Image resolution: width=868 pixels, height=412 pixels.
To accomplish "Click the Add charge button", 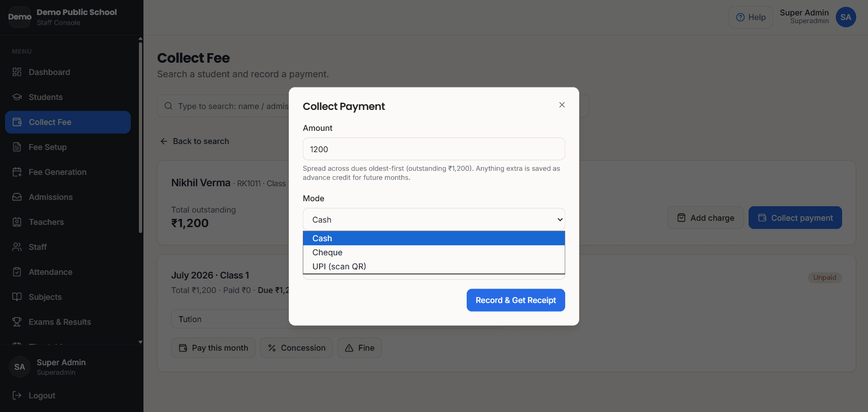I will pyautogui.click(x=705, y=218).
